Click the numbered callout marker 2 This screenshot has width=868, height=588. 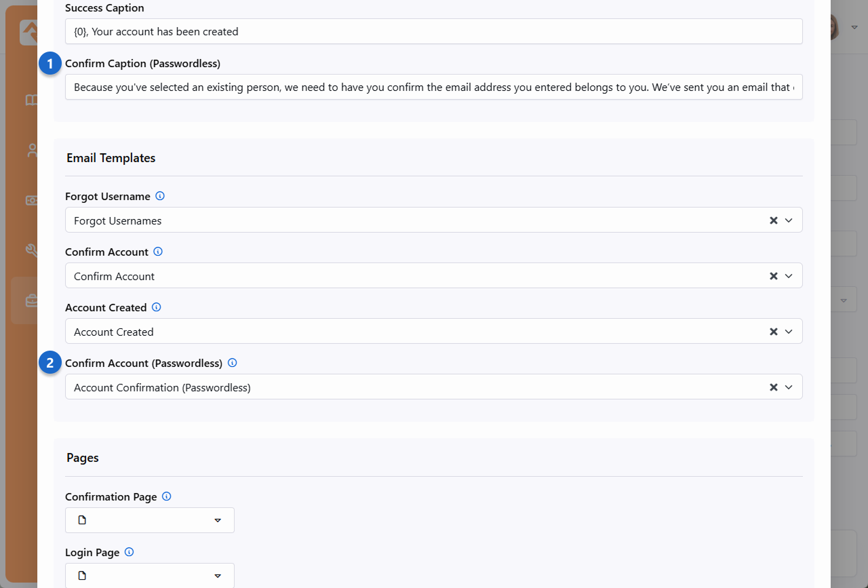pos(50,364)
